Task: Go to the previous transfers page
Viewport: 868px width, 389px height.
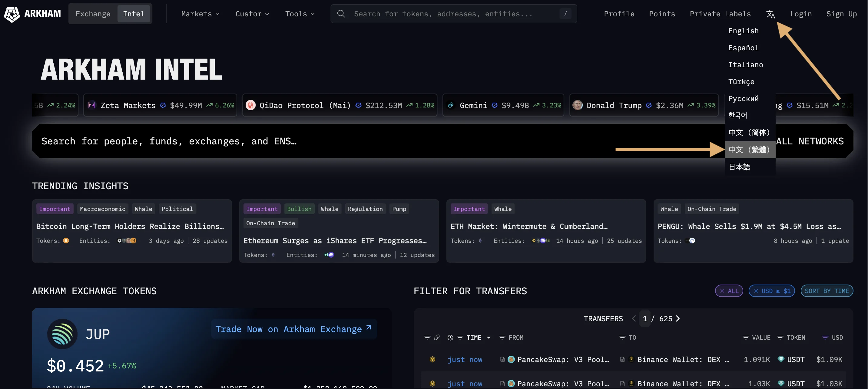Action: 634,318
